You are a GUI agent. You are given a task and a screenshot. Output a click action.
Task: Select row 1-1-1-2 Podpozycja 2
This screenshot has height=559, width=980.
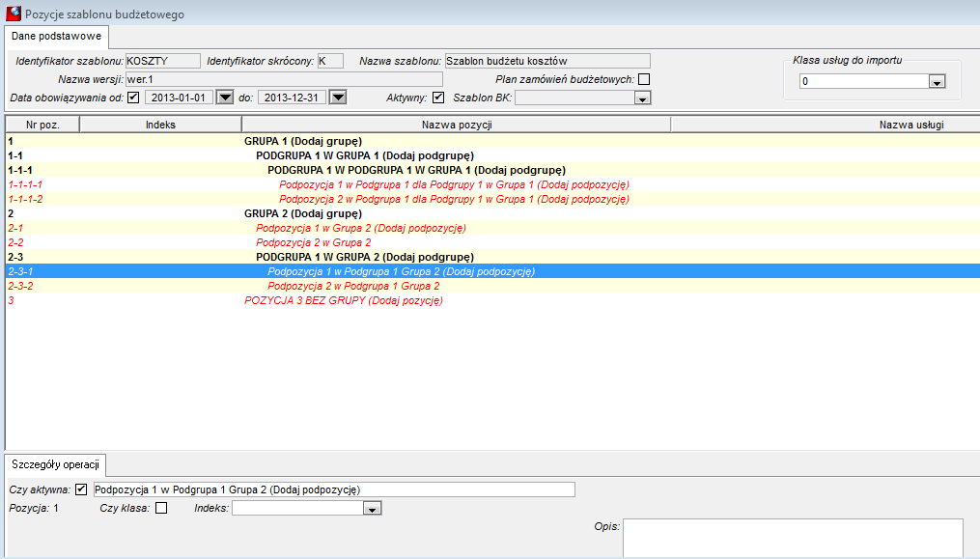[x=493, y=199]
